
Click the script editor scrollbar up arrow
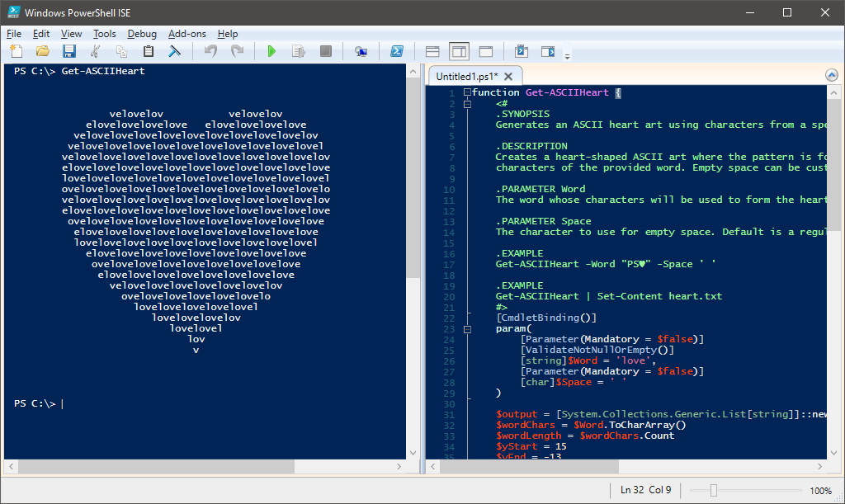click(833, 92)
